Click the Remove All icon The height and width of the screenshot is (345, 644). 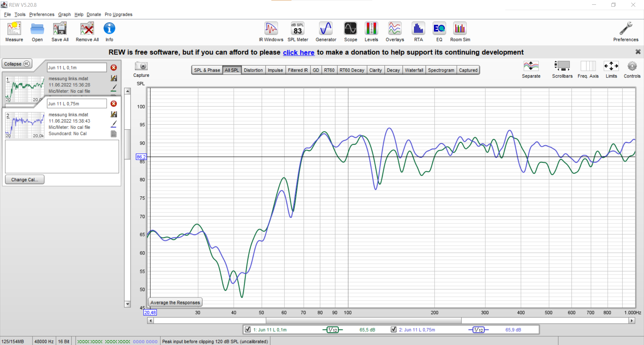(x=87, y=32)
